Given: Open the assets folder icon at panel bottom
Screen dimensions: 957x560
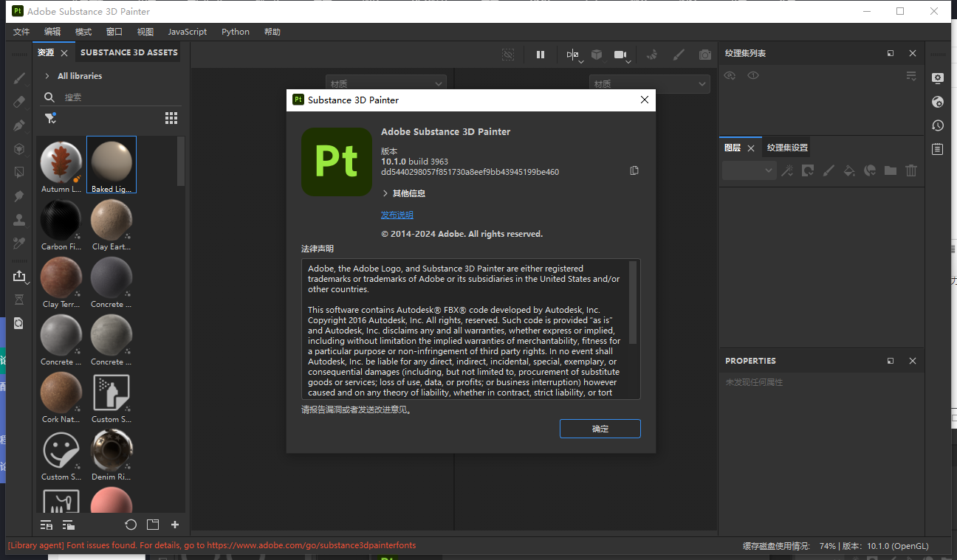Looking at the screenshot, I should click(x=153, y=525).
